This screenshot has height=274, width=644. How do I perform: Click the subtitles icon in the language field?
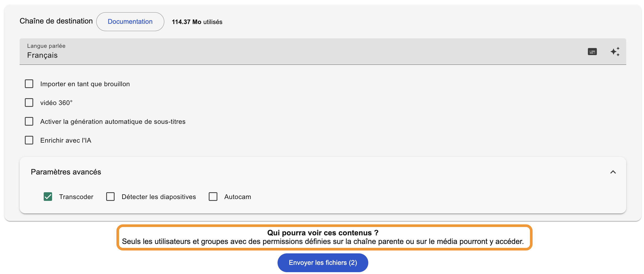point(592,52)
